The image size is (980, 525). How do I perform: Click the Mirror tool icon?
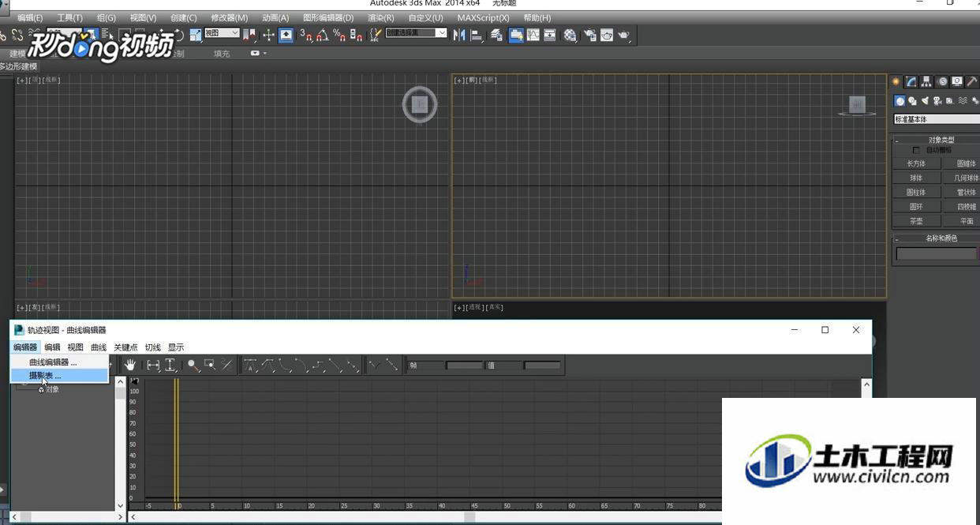pyautogui.click(x=458, y=35)
